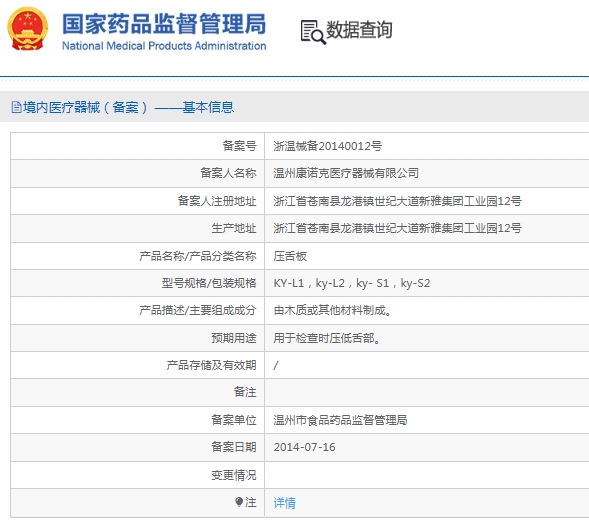Click the 型号规格/包装规格 label
Image resolution: width=589 pixels, height=526 pixels.
tap(209, 283)
